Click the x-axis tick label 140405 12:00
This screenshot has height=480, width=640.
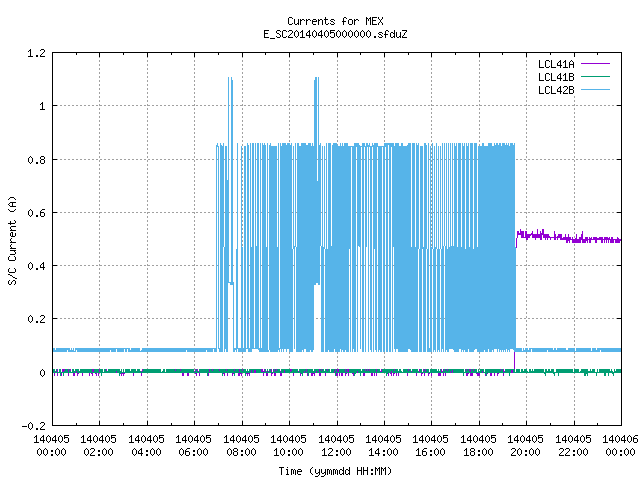[x=336, y=446]
